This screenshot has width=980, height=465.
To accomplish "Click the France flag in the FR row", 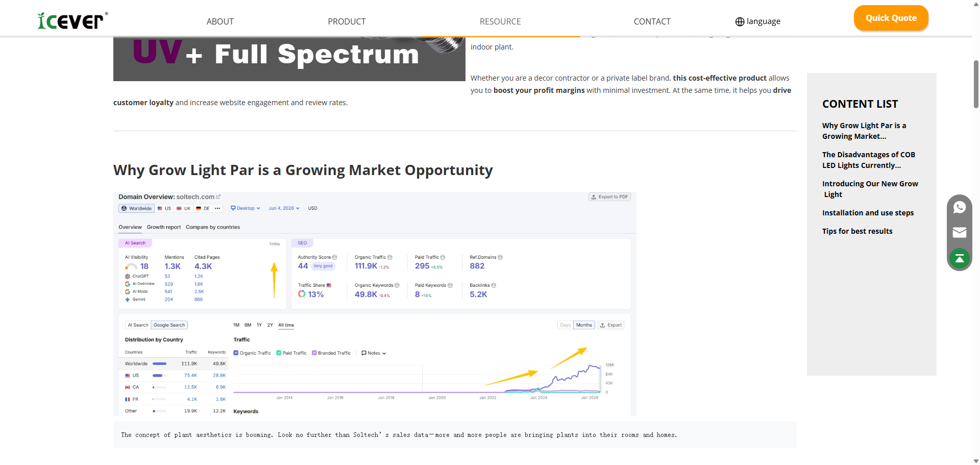I will click(128, 399).
